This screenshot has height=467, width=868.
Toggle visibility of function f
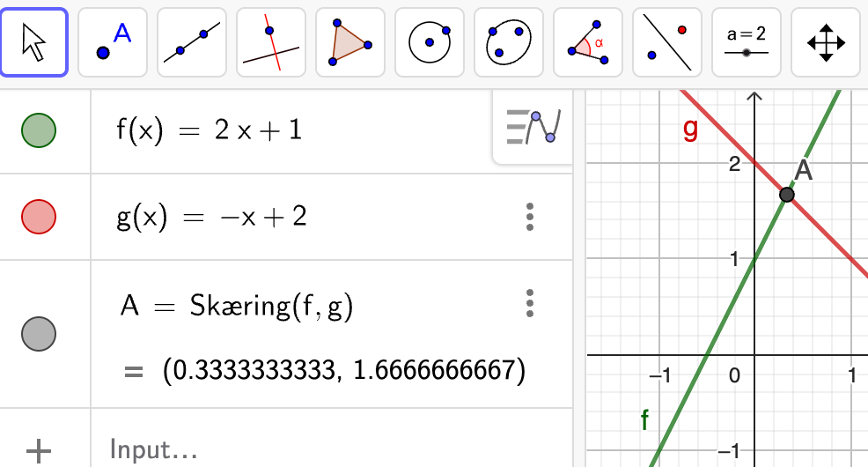pos(39,130)
